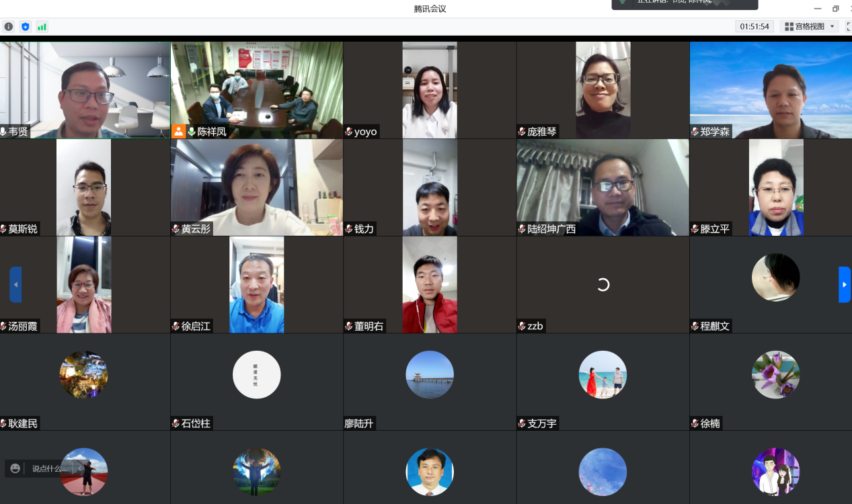Type in the 说点什么 chat field
Image resolution: width=852 pixels, height=504 pixels.
(x=50, y=468)
